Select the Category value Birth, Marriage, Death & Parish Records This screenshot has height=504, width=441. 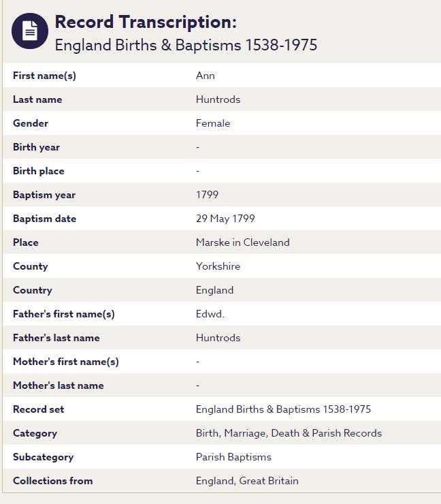point(289,433)
